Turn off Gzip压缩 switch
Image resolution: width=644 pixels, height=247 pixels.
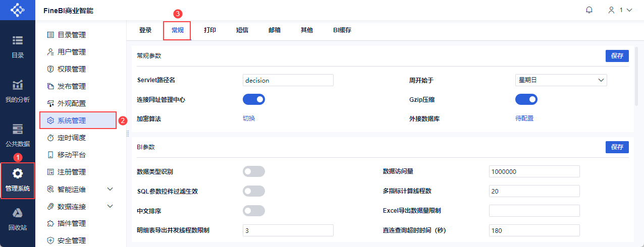click(x=526, y=99)
